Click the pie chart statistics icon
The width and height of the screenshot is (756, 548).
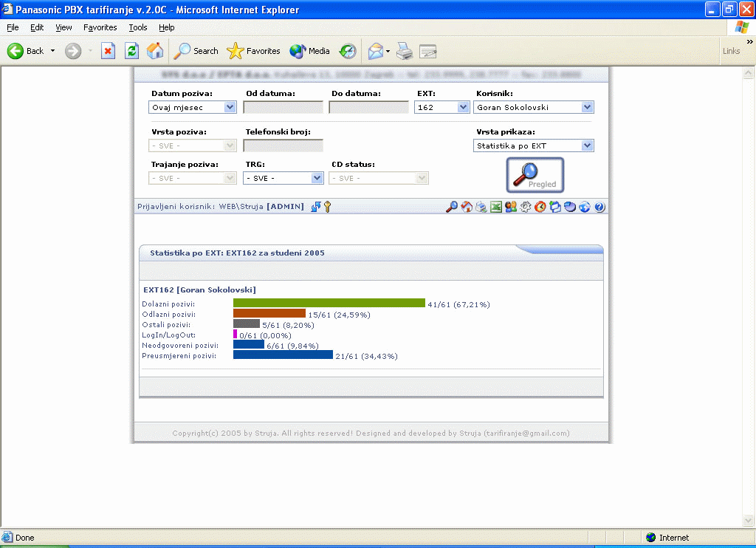coord(570,207)
